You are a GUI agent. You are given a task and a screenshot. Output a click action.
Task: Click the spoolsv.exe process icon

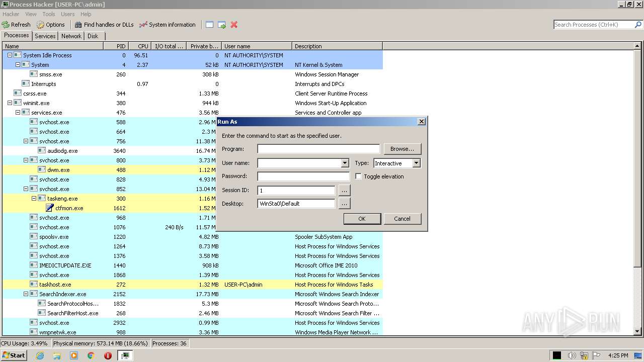coord(34,236)
